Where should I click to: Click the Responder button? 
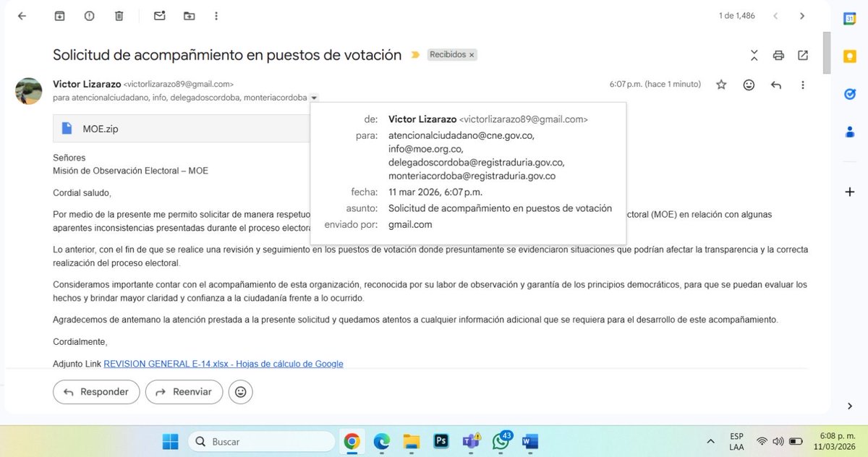[x=96, y=392]
